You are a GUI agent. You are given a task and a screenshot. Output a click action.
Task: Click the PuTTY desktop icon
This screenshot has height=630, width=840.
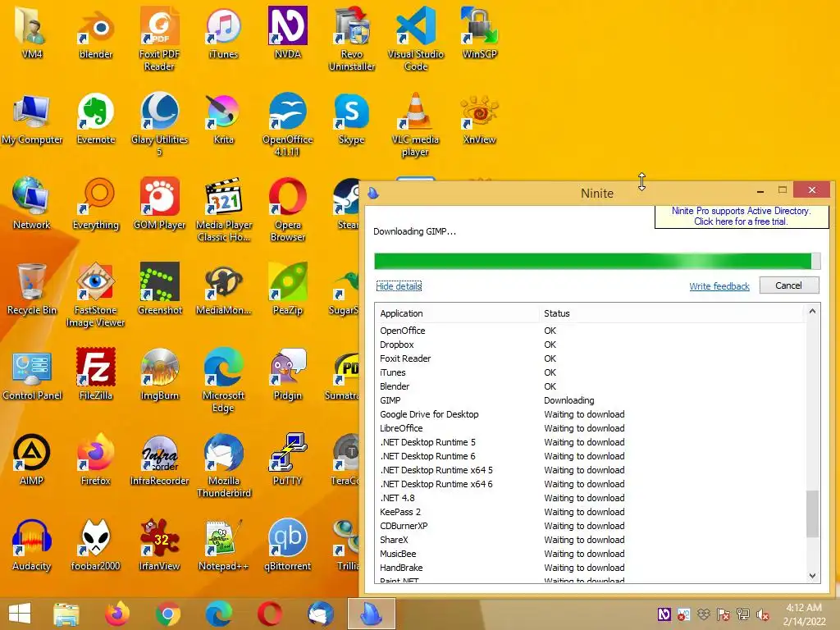(x=288, y=459)
